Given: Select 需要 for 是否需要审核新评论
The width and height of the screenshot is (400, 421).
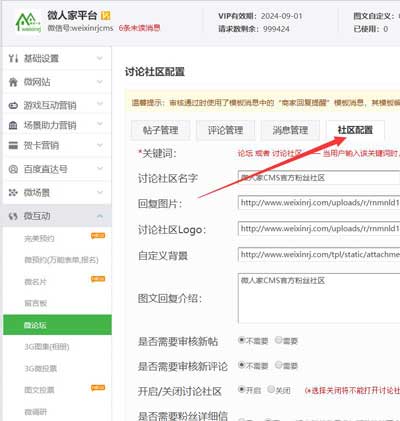Looking at the screenshot, I should click(278, 365).
